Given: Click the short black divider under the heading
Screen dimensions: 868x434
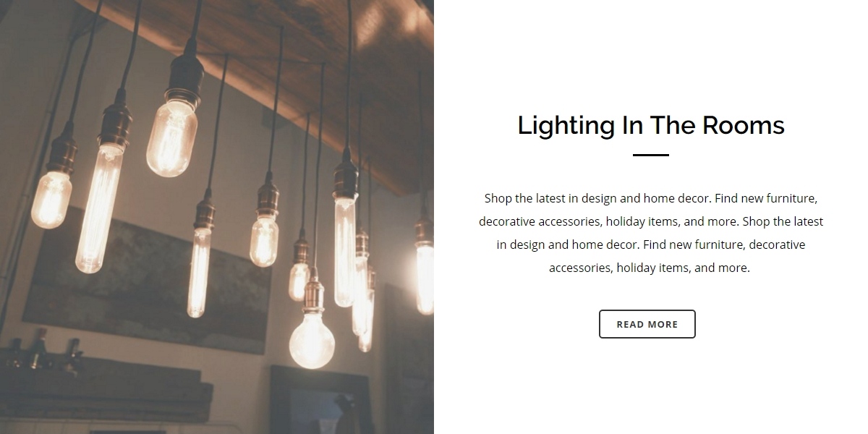Looking at the screenshot, I should (x=650, y=155).
